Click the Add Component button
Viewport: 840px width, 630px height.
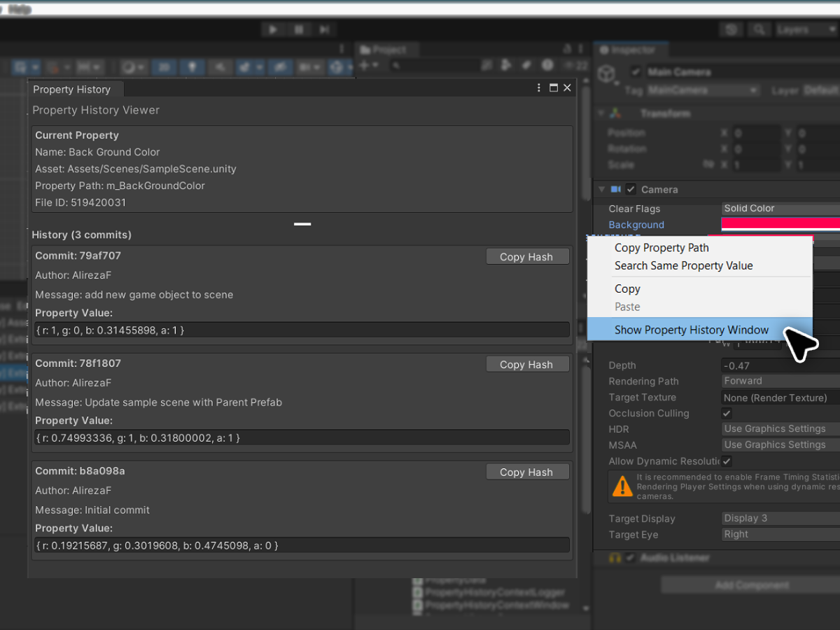[x=751, y=585]
